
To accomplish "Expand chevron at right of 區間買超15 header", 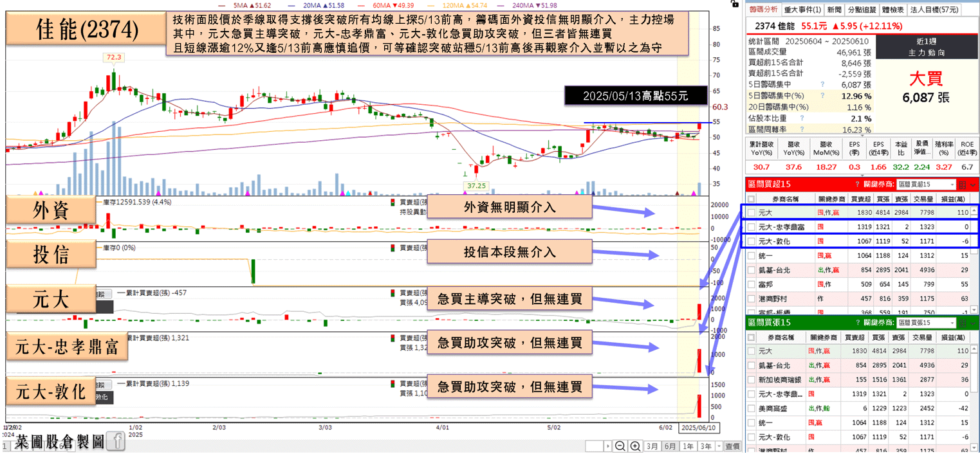I will (973, 185).
